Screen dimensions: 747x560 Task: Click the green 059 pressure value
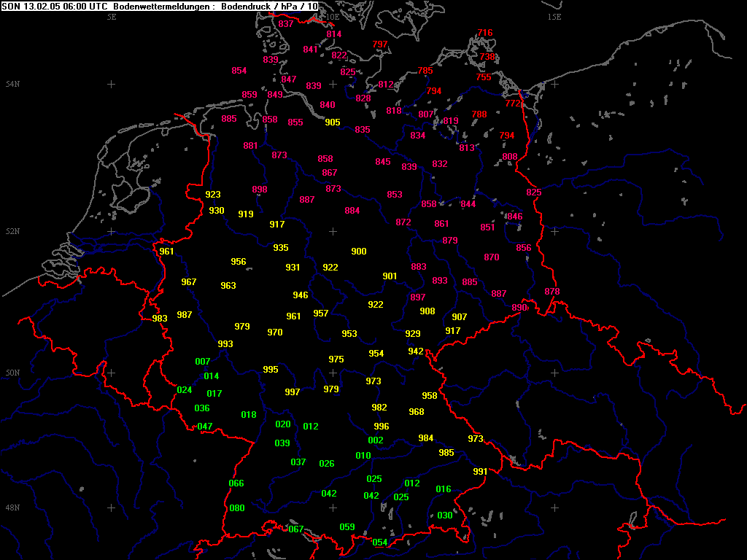tap(347, 527)
